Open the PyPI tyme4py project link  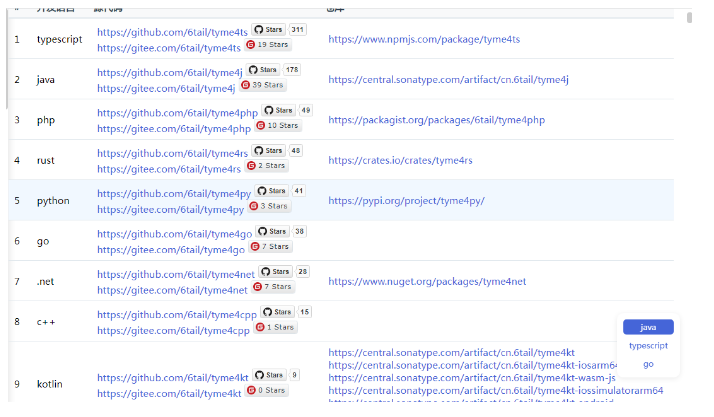pyautogui.click(x=406, y=201)
